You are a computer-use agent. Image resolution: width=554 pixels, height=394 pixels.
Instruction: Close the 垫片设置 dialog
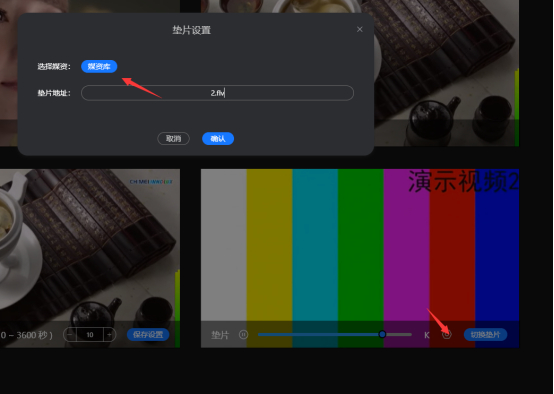click(x=359, y=29)
